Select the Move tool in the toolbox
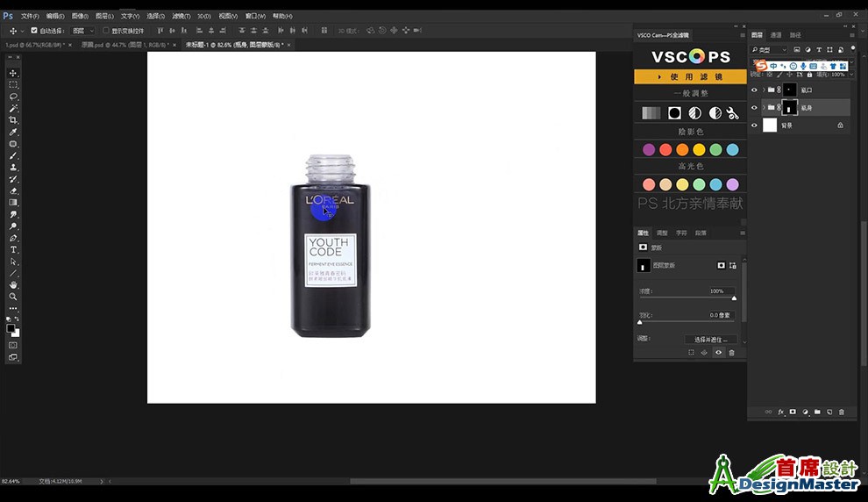 (13, 73)
